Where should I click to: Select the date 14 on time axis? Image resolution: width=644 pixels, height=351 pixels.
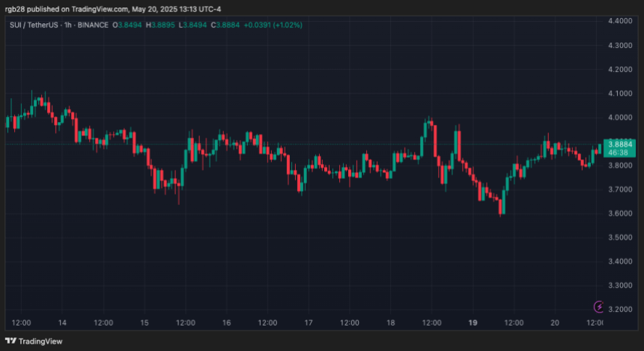pyautogui.click(x=61, y=323)
